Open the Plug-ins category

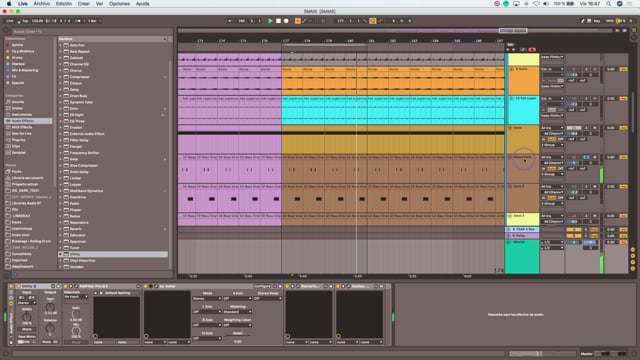coord(18,140)
